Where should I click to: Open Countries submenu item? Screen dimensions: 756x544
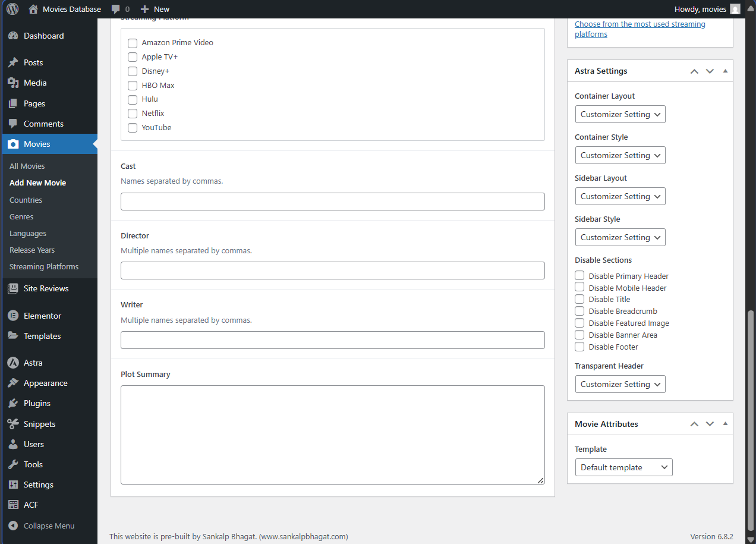click(x=26, y=200)
